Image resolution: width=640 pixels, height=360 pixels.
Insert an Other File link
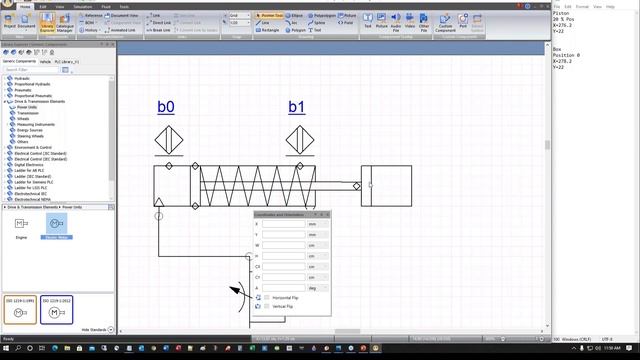(424, 22)
